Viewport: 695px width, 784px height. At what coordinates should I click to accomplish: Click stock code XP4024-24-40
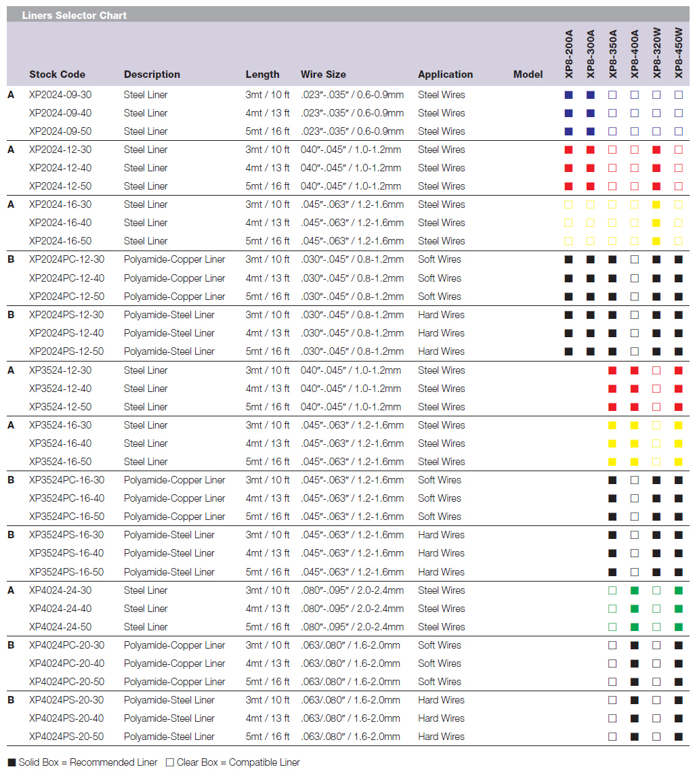[x=60, y=609]
